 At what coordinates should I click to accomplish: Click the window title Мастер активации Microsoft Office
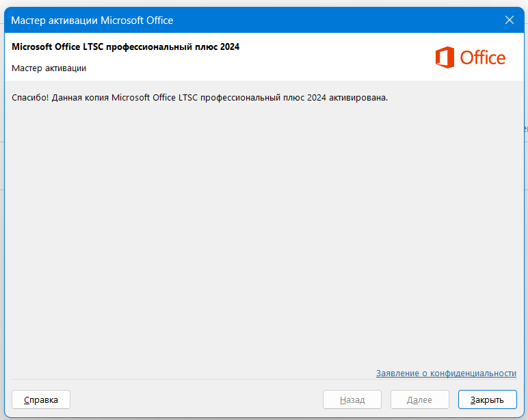[92, 21]
